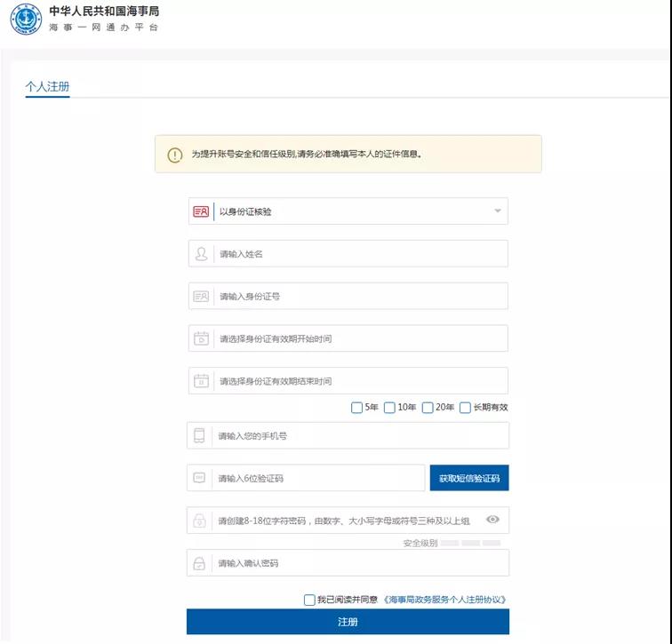This screenshot has width=672, height=644.
Task: Click the calendar icon for validity end date
Action: (201, 381)
